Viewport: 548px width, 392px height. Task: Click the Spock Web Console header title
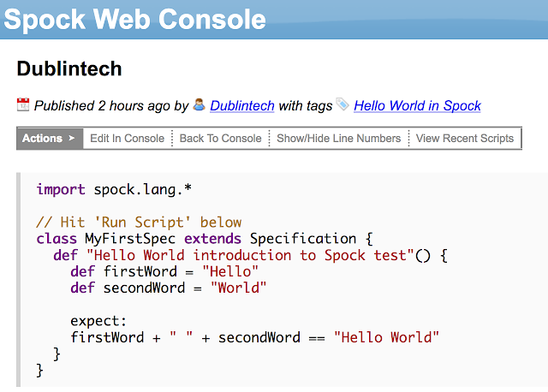click(x=135, y=19)
